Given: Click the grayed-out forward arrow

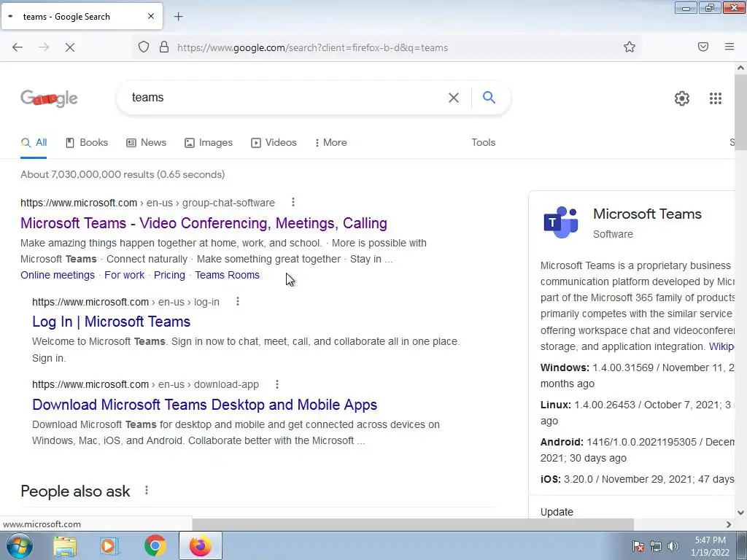Looking at the screenshot, I should coord(44,47).
